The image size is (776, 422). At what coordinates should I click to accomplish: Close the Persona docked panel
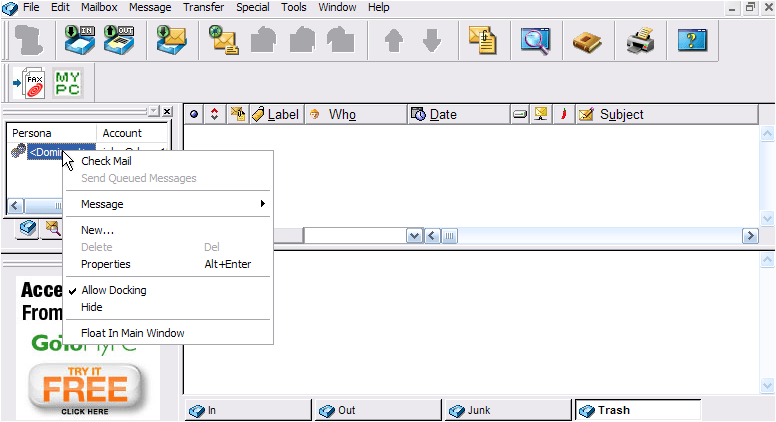167,111
